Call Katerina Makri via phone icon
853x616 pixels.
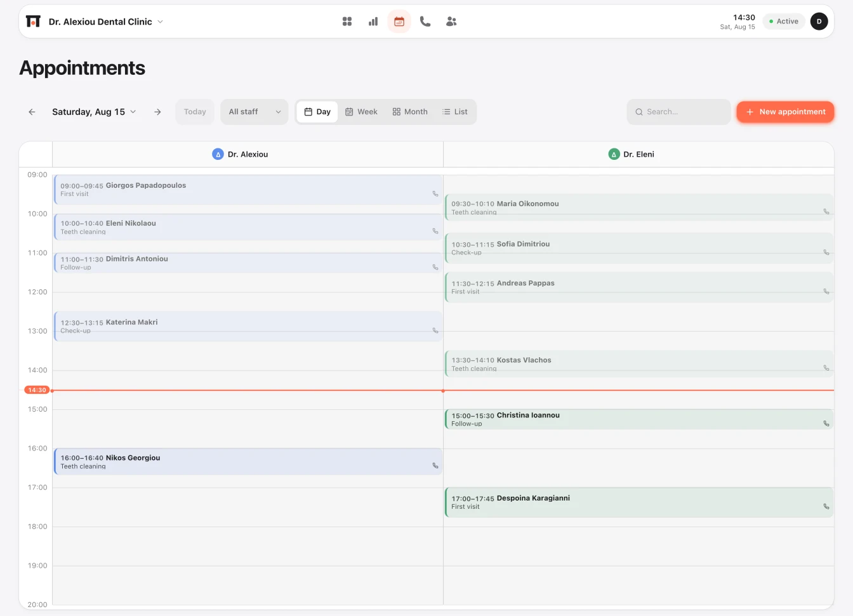click(x=435, y=331)
